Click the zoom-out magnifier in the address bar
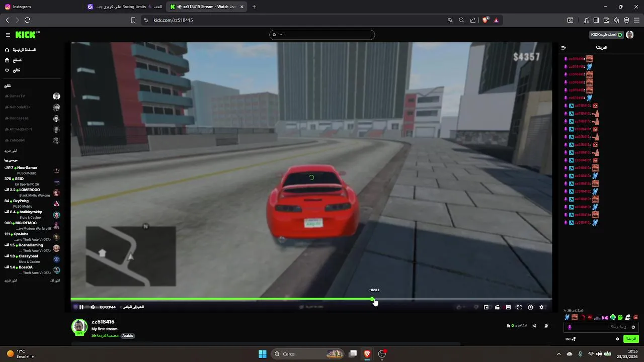Image resolution: width=644 pixels, height=362 pixels. (461, 20)
